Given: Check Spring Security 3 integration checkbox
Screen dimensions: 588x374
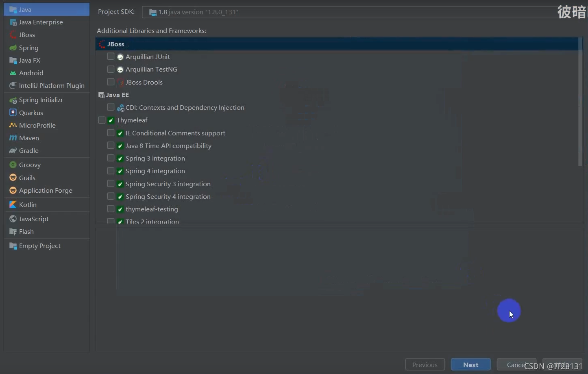Looking at the screenshot, I should (x=111, y=183).
